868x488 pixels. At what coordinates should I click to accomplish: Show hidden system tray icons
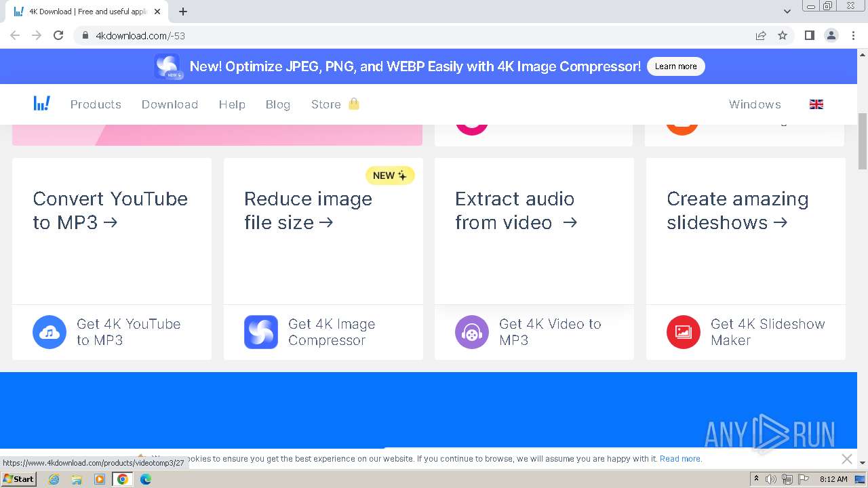point(756,479)
